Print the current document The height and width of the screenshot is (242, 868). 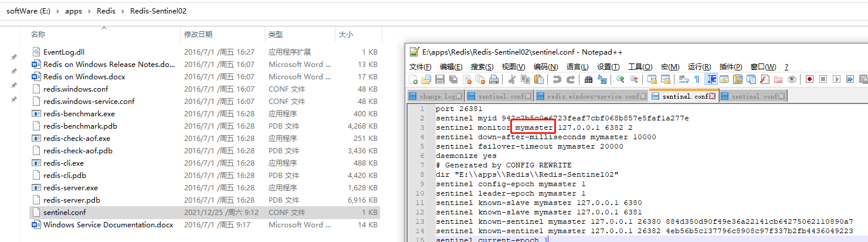(494, 79)
